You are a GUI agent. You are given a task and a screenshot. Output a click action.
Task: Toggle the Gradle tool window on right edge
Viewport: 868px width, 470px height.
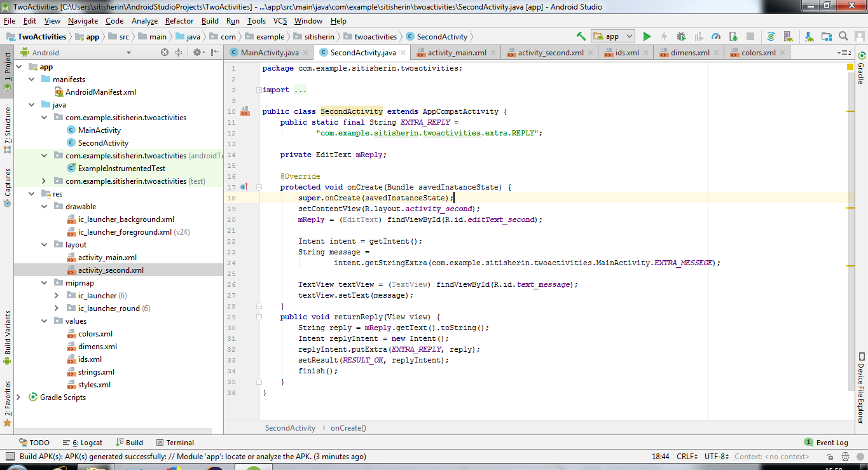coord(861,69)
